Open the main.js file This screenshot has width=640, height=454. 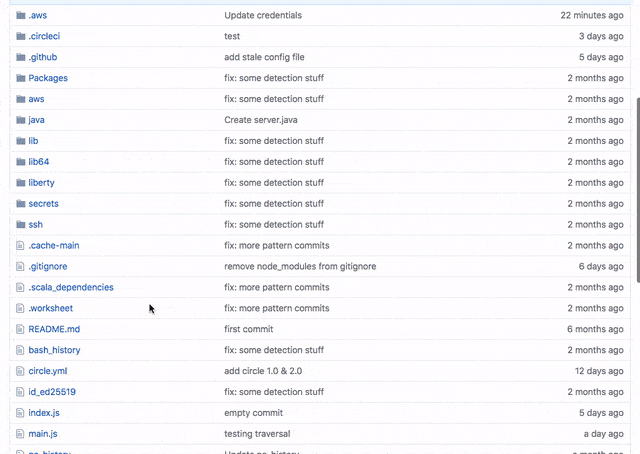click(x=43, y=434)
